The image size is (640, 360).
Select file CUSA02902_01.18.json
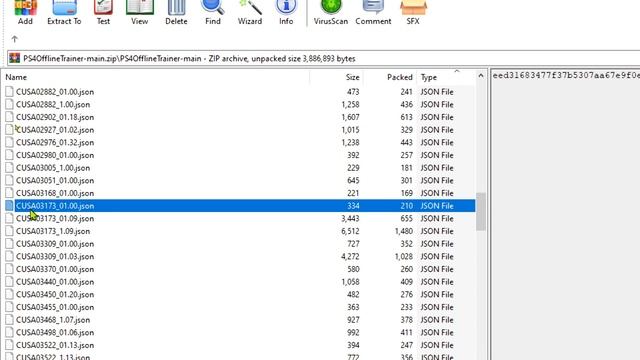(x=55, y=117)
